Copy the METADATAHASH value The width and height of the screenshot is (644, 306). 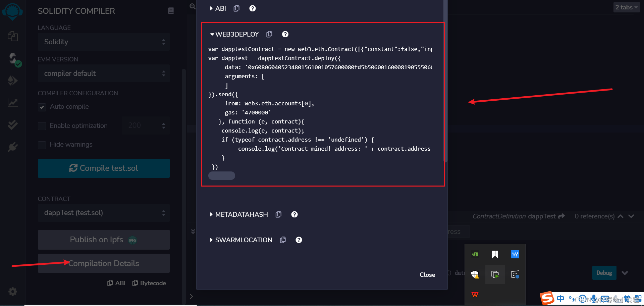coord(278,214)
